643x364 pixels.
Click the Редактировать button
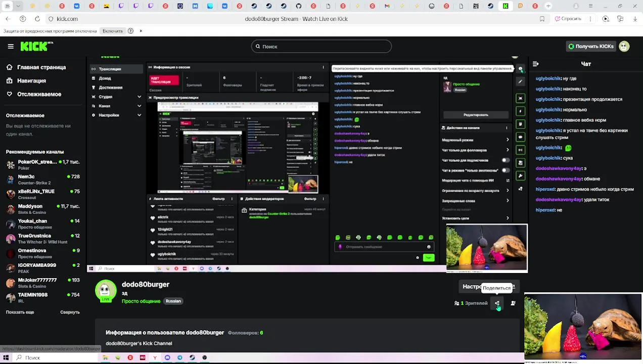click(476, 115)
